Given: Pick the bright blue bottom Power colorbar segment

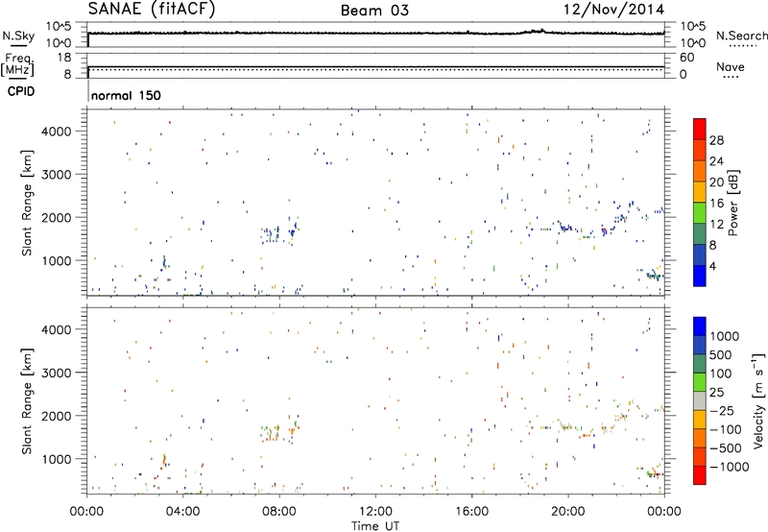Looking at the screenshot, I should click(700, 276).
